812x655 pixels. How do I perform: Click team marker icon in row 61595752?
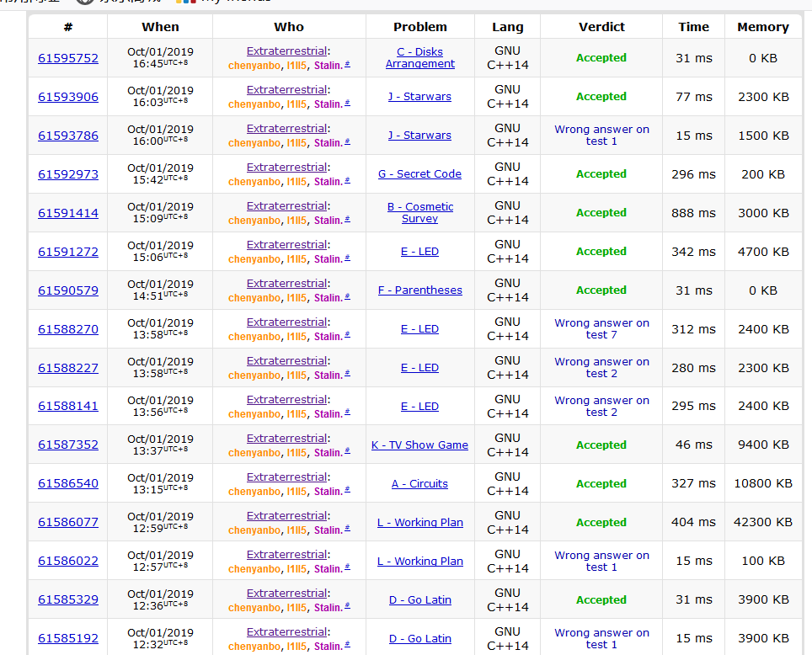(x=348, y=64)
